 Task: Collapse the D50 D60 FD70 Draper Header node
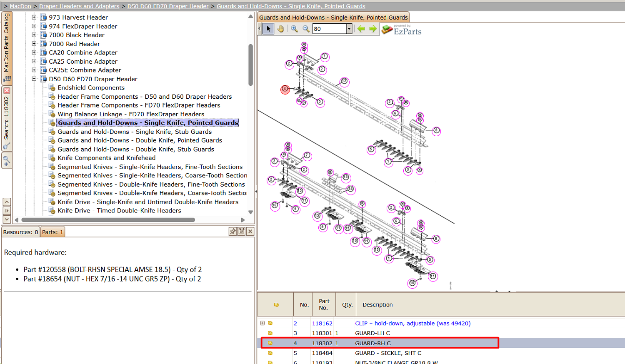(x=34, y=78)
